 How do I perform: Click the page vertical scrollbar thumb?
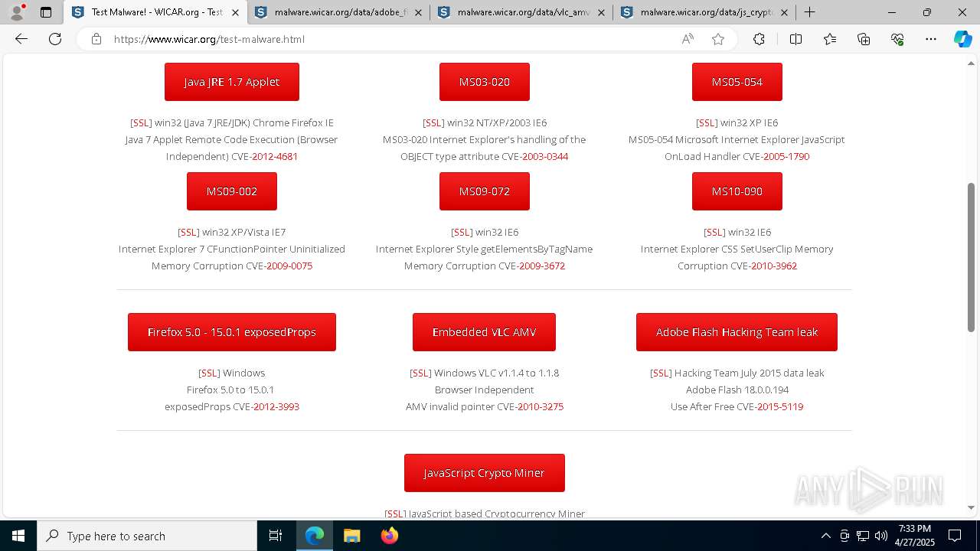point(971,257)
